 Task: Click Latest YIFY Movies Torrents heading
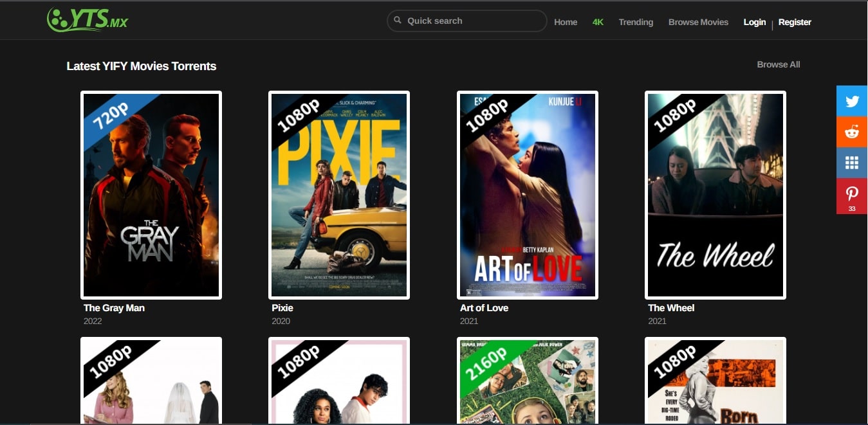pos(142,66)
